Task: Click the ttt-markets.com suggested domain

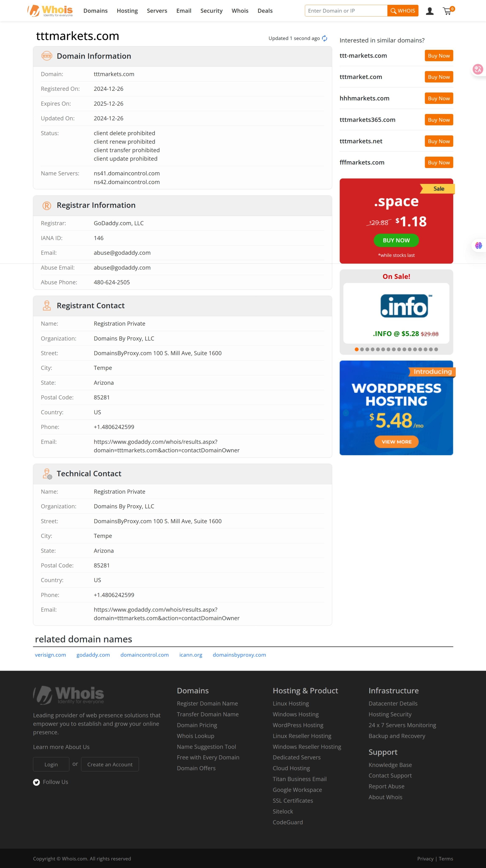Action: 363,56
